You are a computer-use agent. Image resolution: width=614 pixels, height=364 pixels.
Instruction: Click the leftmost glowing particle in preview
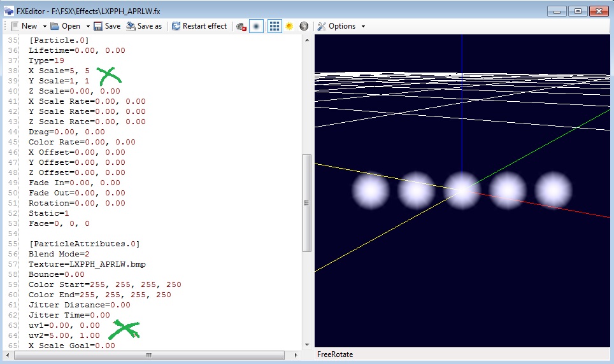[371, 190]
